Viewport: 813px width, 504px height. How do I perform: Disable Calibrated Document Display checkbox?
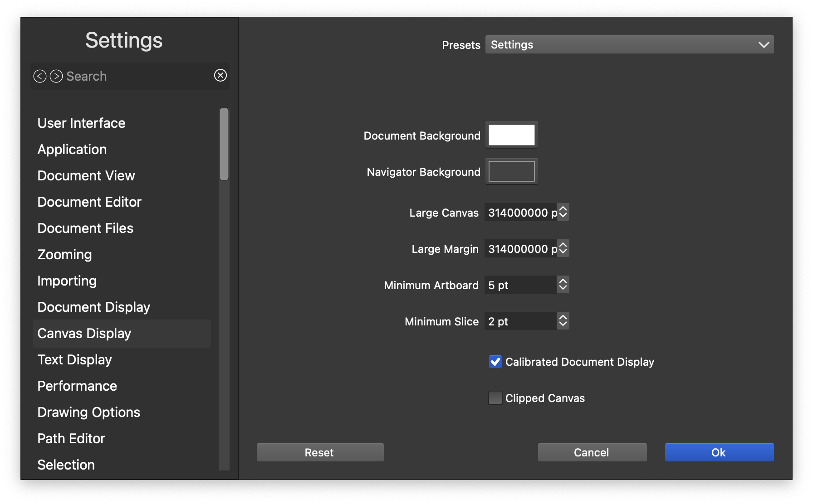(x=495, y=362)
